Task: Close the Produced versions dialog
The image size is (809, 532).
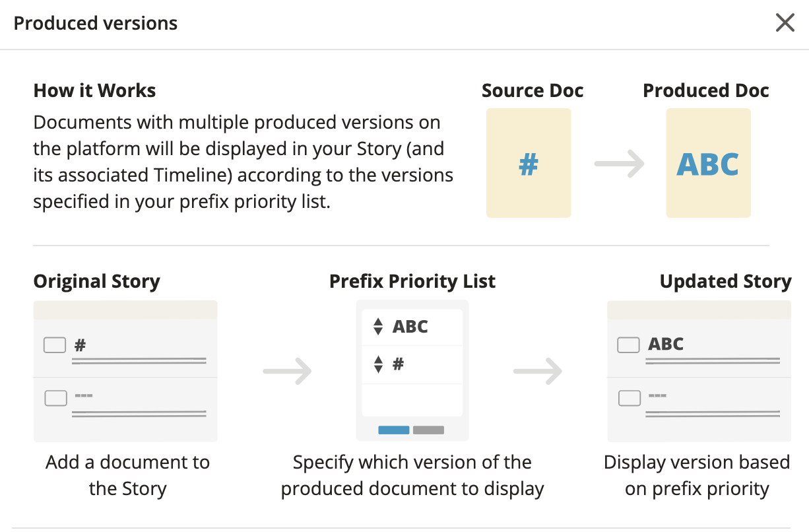Action: (x=785, y=22)
